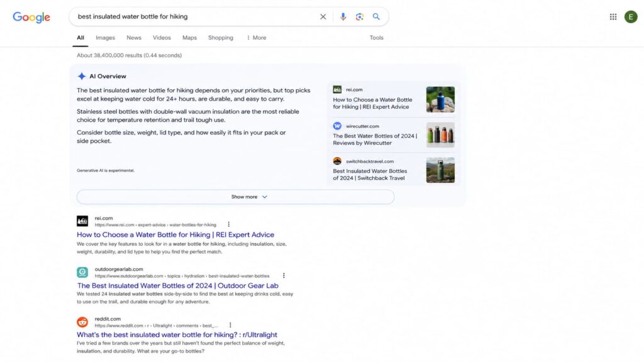
Task: Click the outdoorgearlab.com URL breadcrumb
Action: tap(182, 277)
